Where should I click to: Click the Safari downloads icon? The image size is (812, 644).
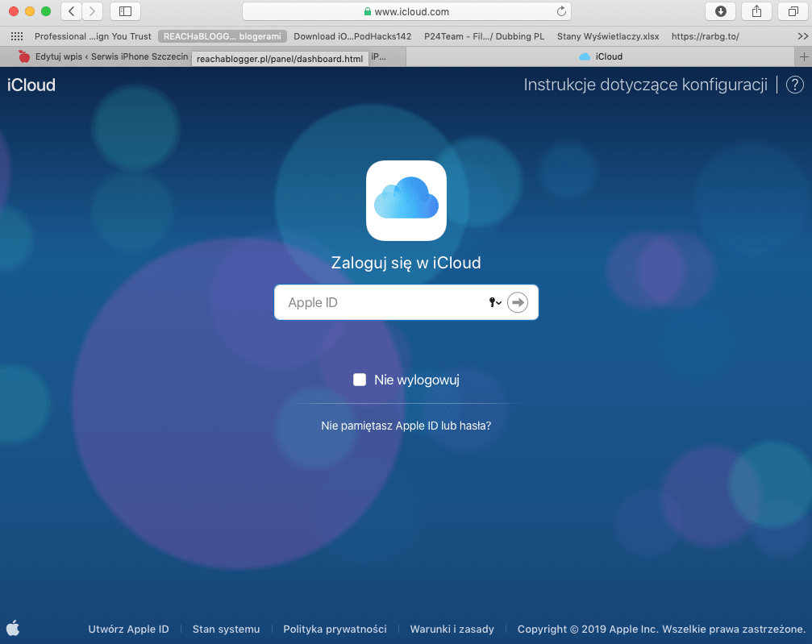coord(720,11)
